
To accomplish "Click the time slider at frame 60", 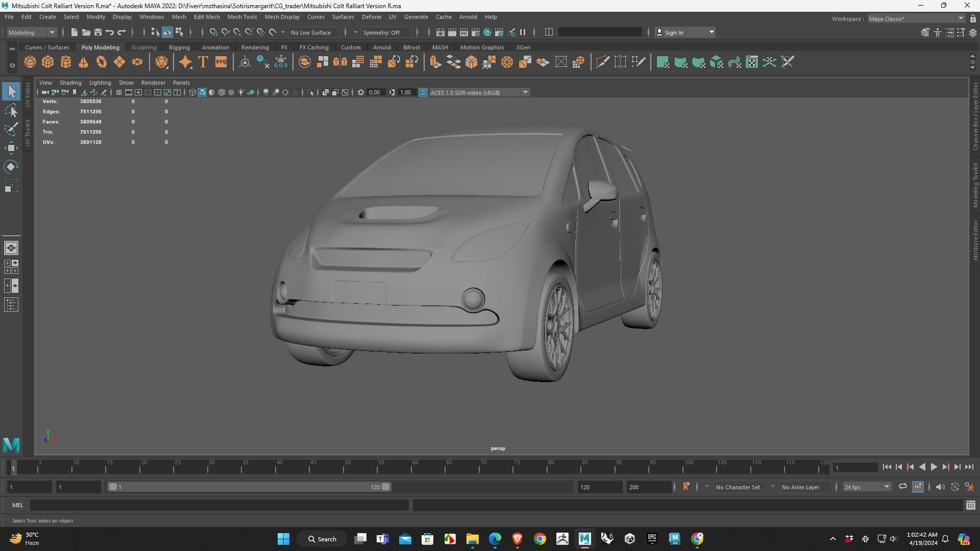I will click(415, 467).
